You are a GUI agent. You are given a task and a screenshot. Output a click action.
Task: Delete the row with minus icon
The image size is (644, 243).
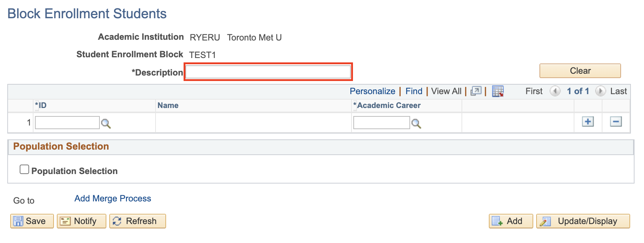coord(616,122)
